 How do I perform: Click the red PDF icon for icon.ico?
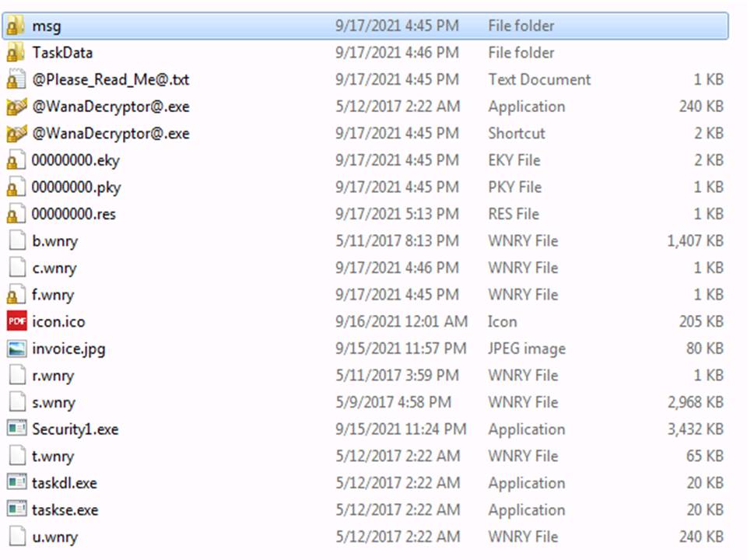pyautogui.click(x=16, y=321)
